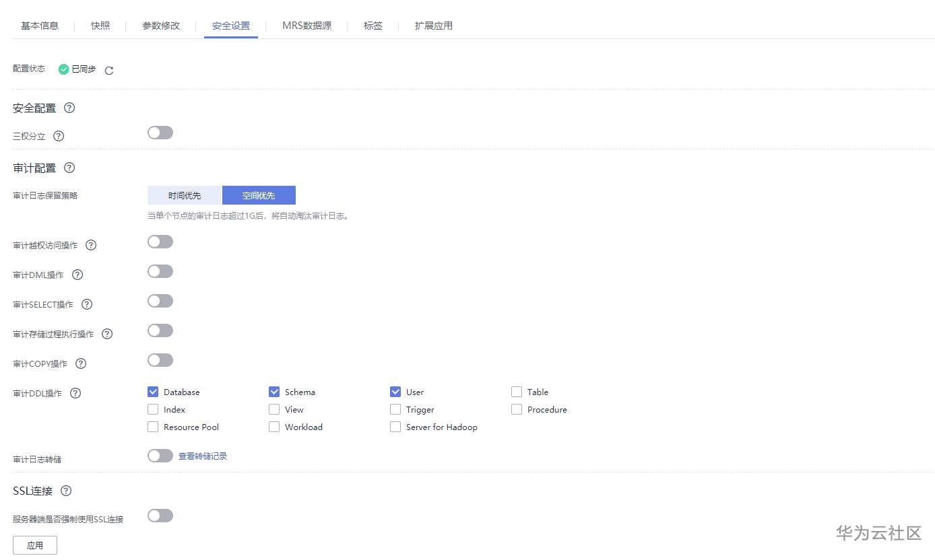The height and width of the screenshot is (560, 935).
Task: Check the Table checkbox
Action: [517, 391]
